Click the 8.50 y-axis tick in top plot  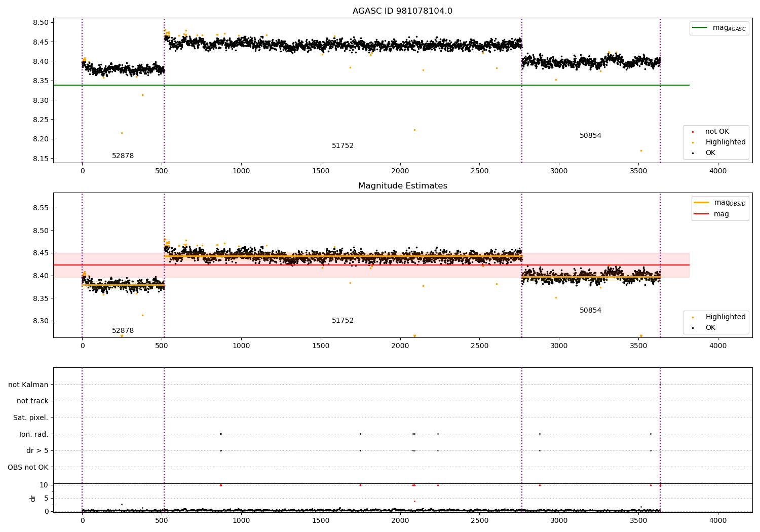tap(41, 23)
